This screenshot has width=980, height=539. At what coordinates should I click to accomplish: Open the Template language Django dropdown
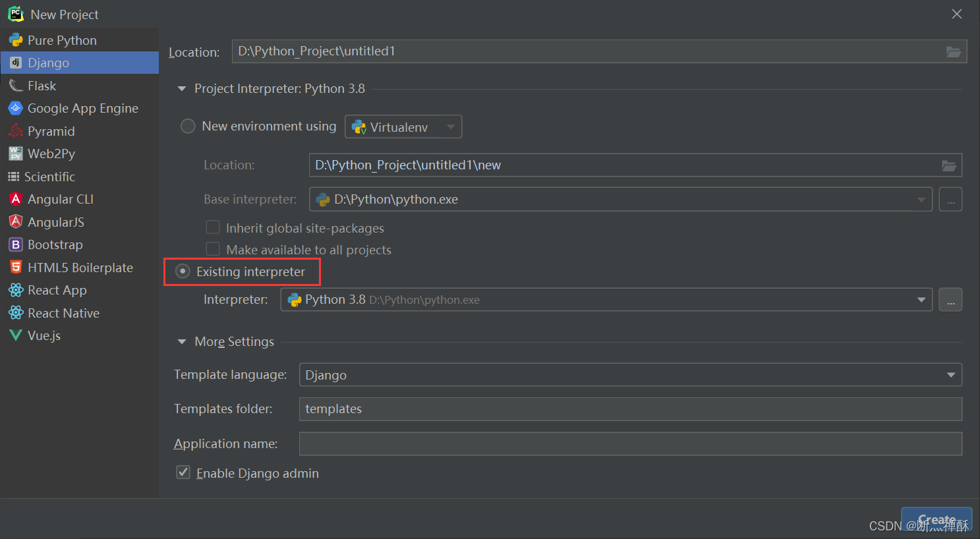pyautogui.click(x=631, y=374)
